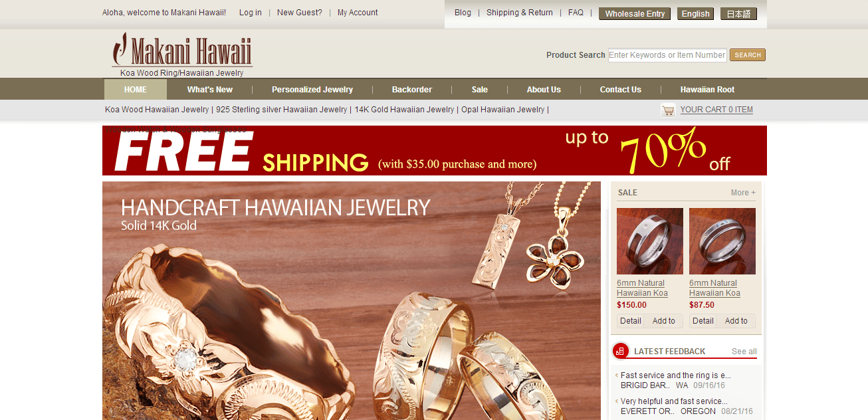Select the Personalized Jewelry menu item
This screenshot has width=868, height=420.
click(312, 90)
